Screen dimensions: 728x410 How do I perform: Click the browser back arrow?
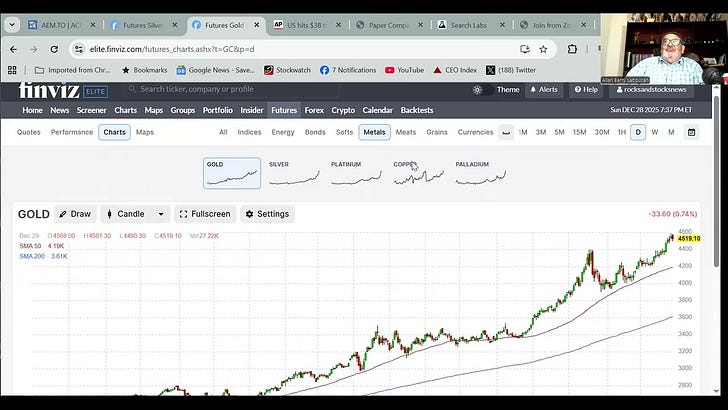coord(13,49)
